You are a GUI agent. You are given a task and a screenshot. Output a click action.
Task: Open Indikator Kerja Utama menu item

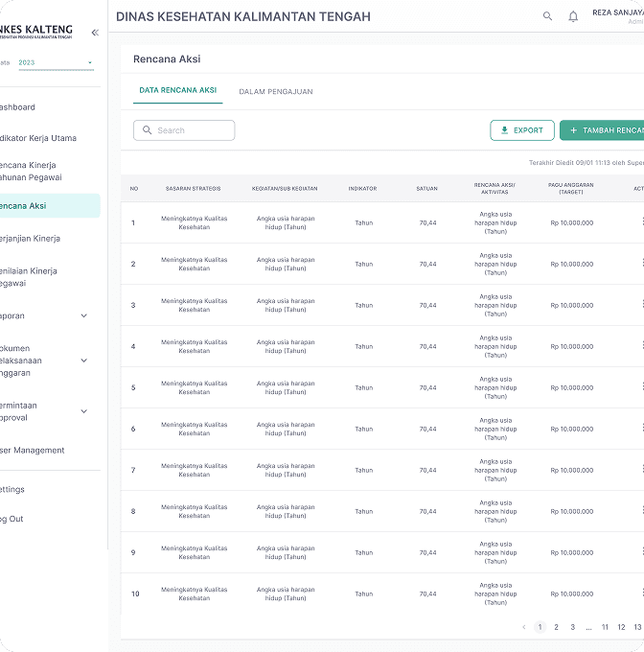(x=38, y=138)
